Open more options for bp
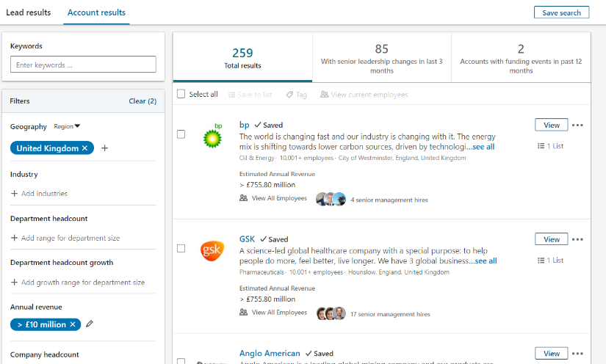Screen dimensions: 606x364 coord(577,125)
